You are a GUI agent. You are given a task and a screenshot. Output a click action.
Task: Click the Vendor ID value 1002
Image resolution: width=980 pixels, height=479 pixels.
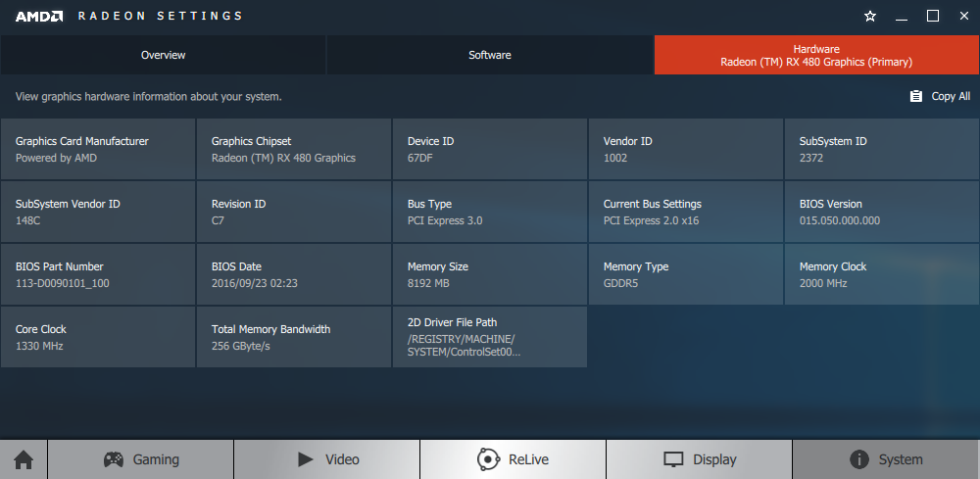(615, 158)
